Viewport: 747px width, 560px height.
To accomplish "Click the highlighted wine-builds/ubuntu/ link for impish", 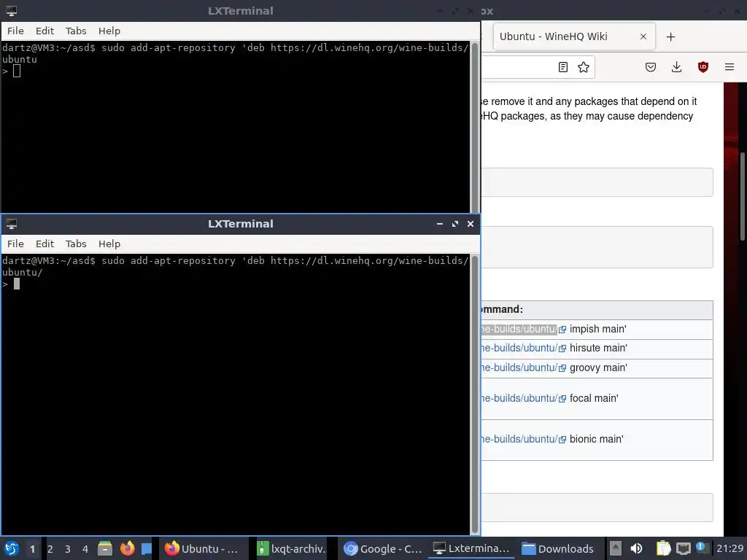I will pos(519,329).
